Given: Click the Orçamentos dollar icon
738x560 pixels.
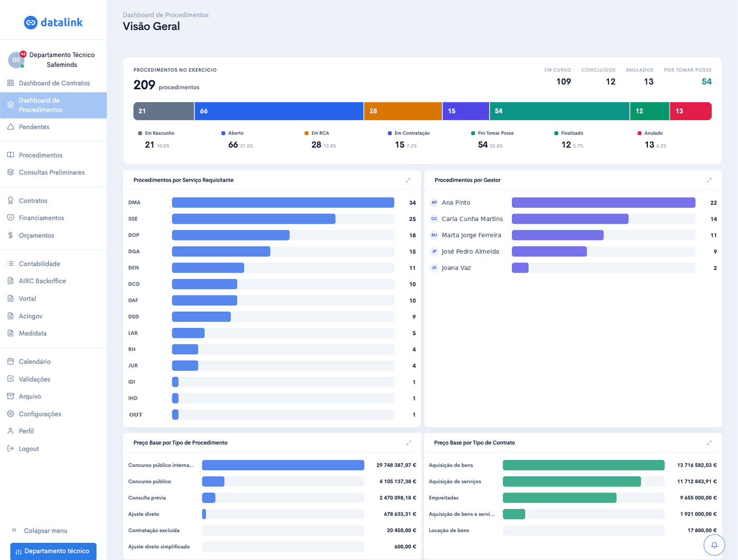Looking at the screenshot, I should pos(11,235).
